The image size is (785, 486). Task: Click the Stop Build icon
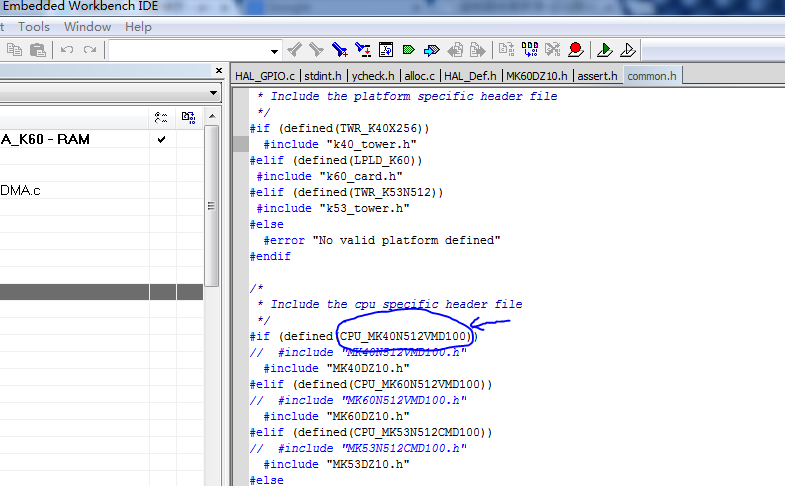click(553, 50)
